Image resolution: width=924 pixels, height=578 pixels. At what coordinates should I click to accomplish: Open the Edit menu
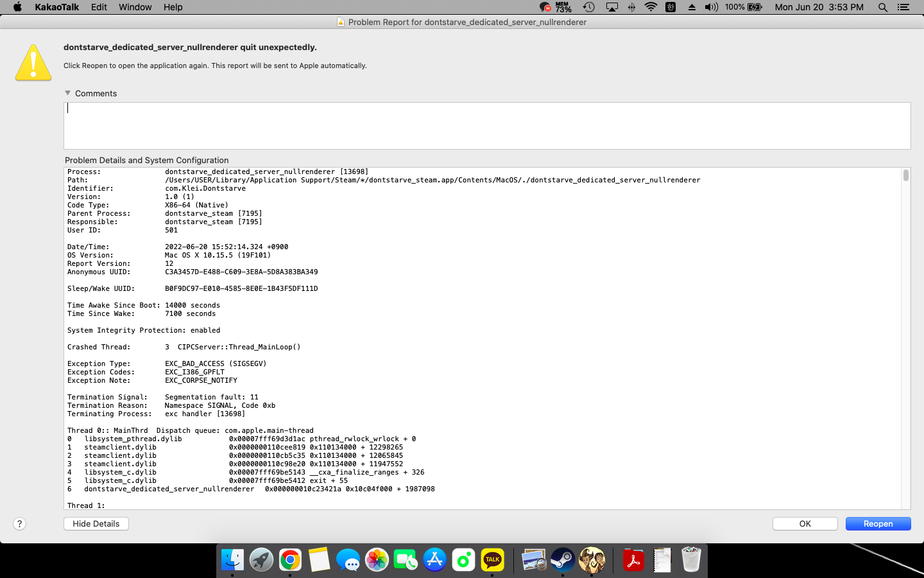(x=99, y=7)
